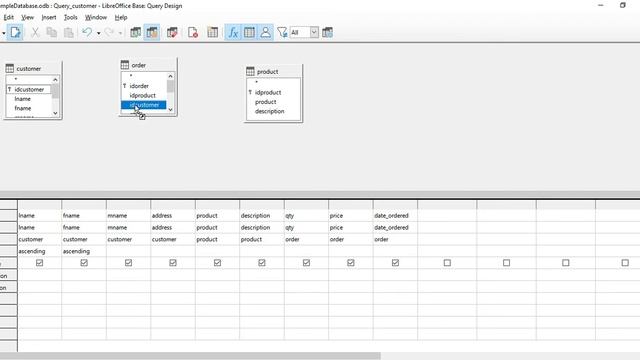This screenshot has width=640, height=360.
Task: Enable Distinct Values filter icon
Action: pos(282,32)
